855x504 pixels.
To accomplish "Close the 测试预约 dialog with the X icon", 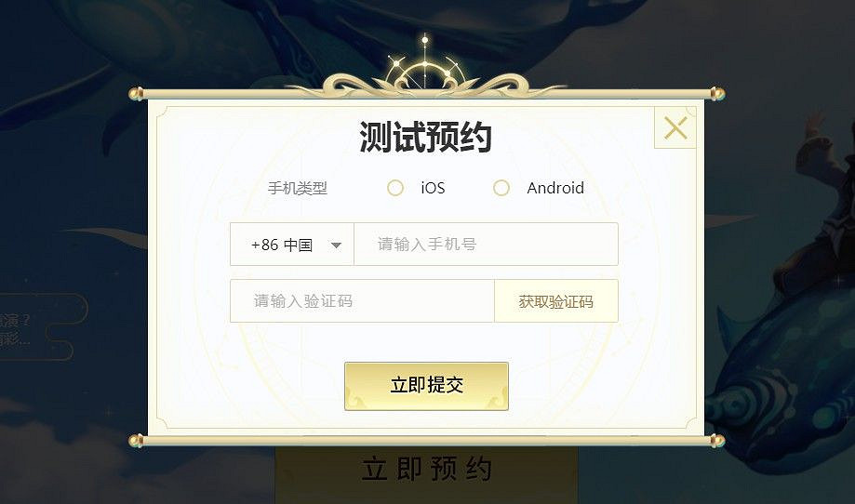I will 675,128.
